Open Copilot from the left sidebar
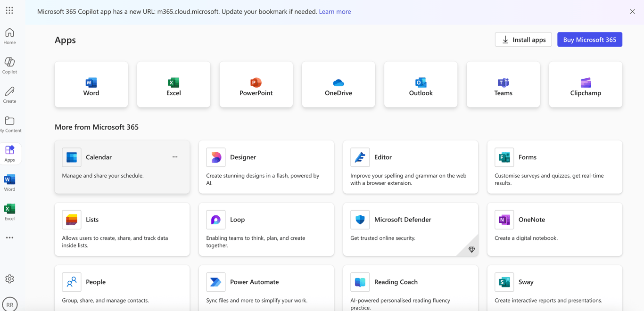Screen dimensions: 644x311 pyautogui.click(x=9, y=65)
